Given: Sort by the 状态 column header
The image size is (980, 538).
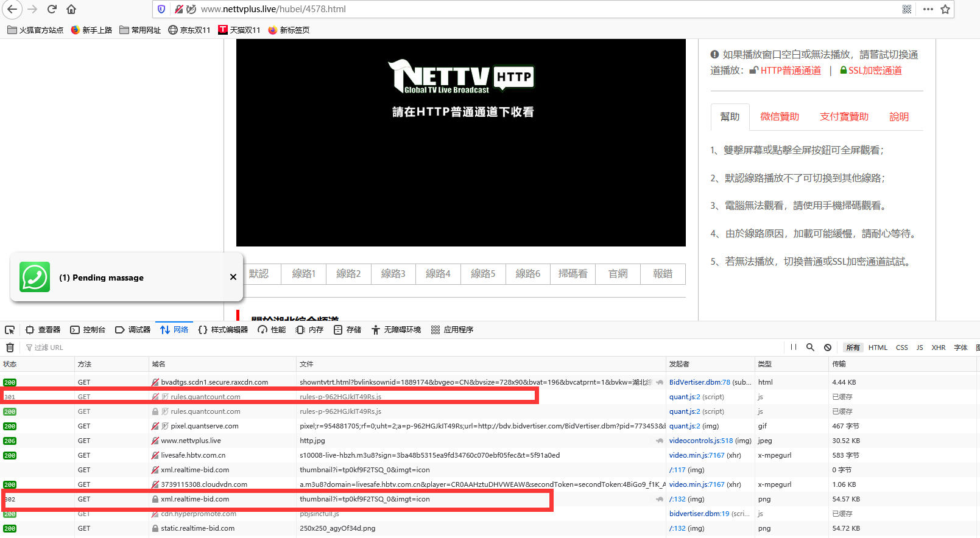Looking at the screenshot, I should [37, 364].
